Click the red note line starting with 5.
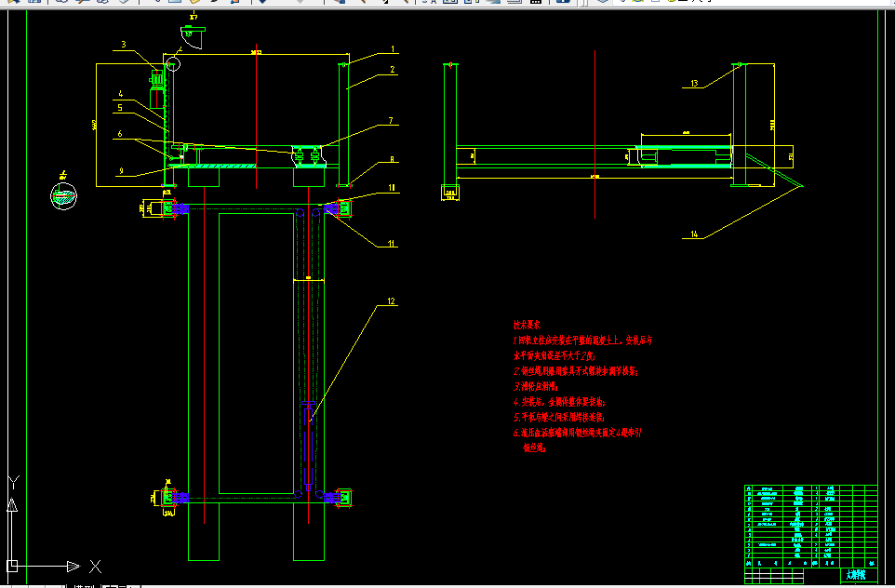Viewport: 895px width, 588px height. [x=559, y=418]
